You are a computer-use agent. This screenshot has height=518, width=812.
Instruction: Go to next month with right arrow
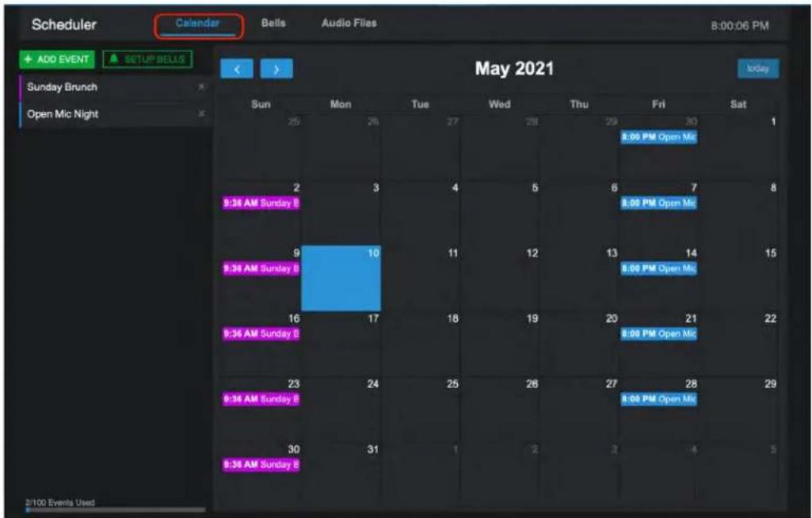click(276, 69)
